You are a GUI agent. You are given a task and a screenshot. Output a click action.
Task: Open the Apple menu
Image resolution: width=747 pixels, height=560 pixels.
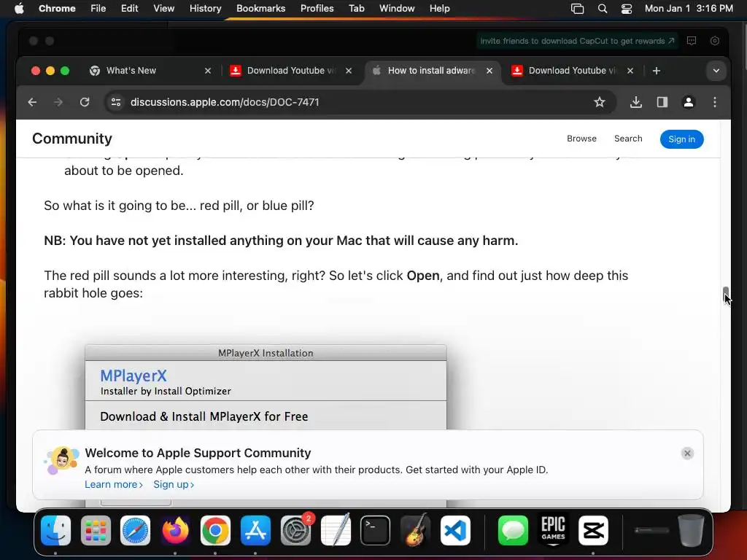tap(19, 9)
